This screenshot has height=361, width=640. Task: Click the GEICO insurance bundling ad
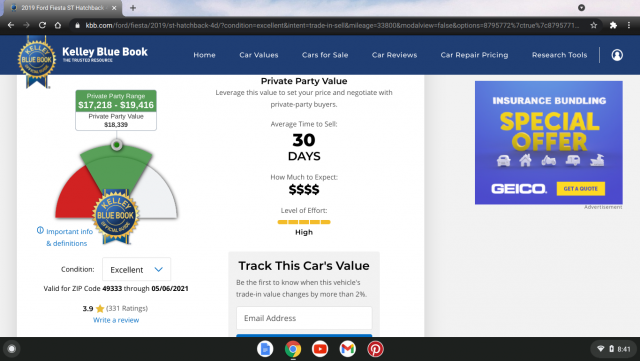(x=549, y=143)
